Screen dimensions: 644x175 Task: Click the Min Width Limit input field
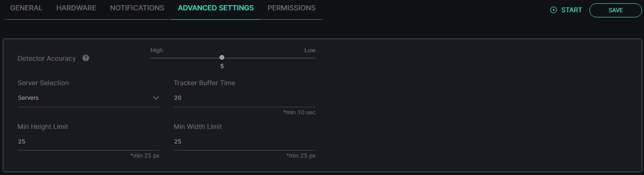245,142
